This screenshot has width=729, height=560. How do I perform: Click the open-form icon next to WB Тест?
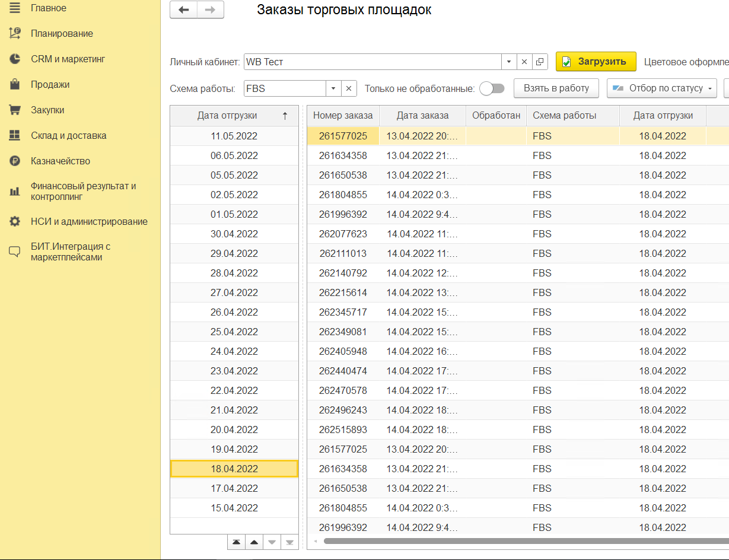(x=540, y=62)
